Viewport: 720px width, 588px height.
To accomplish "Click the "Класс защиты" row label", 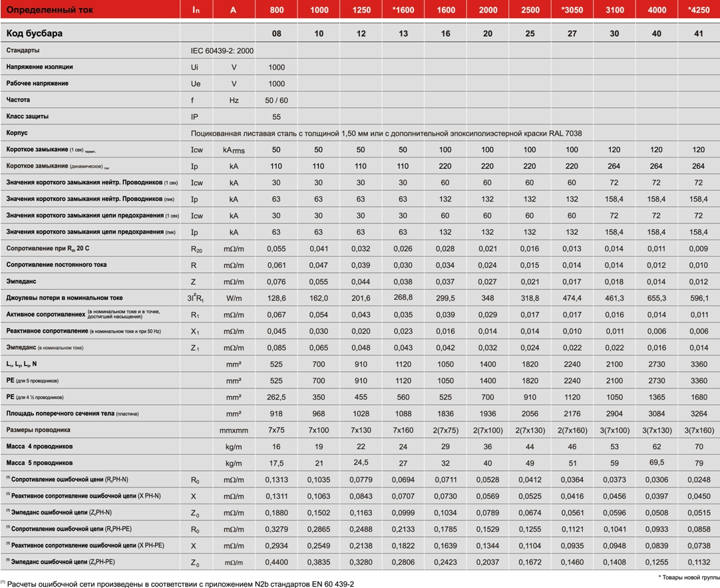I will point(27,116).
